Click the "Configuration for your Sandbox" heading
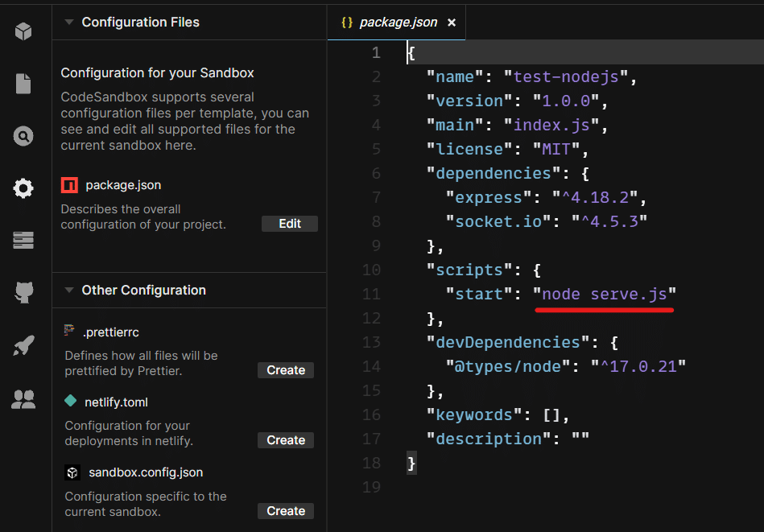 pyautogui.click(x=157, y=73)
